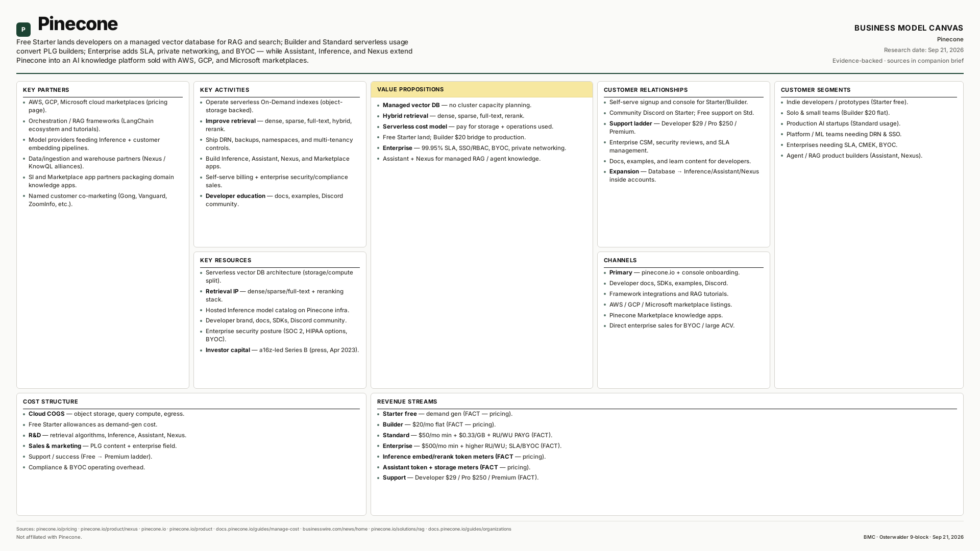The height and width of the screenshot is (551, 980).
Task: Open the docs.pinecone.io/guides/manage-cost source
Action: click(x=257, y=529)
